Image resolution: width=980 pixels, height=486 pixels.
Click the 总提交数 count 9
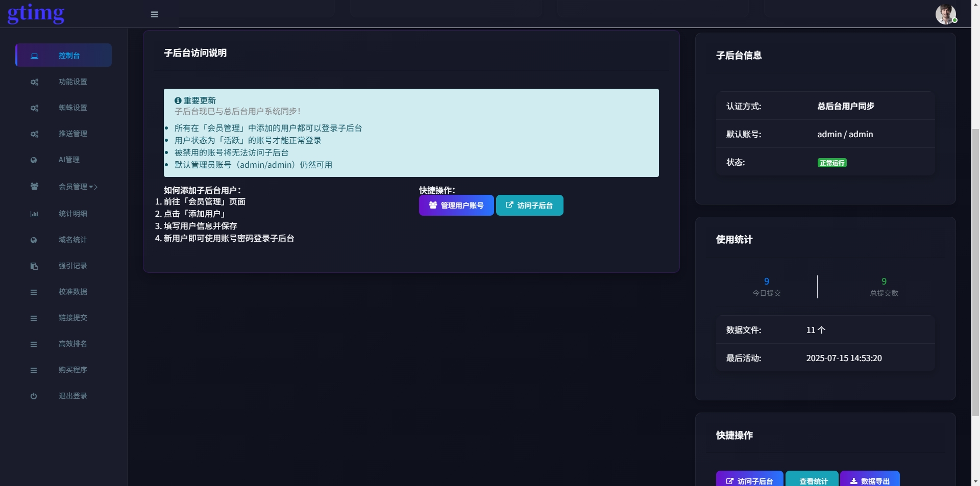pos(884,282)
